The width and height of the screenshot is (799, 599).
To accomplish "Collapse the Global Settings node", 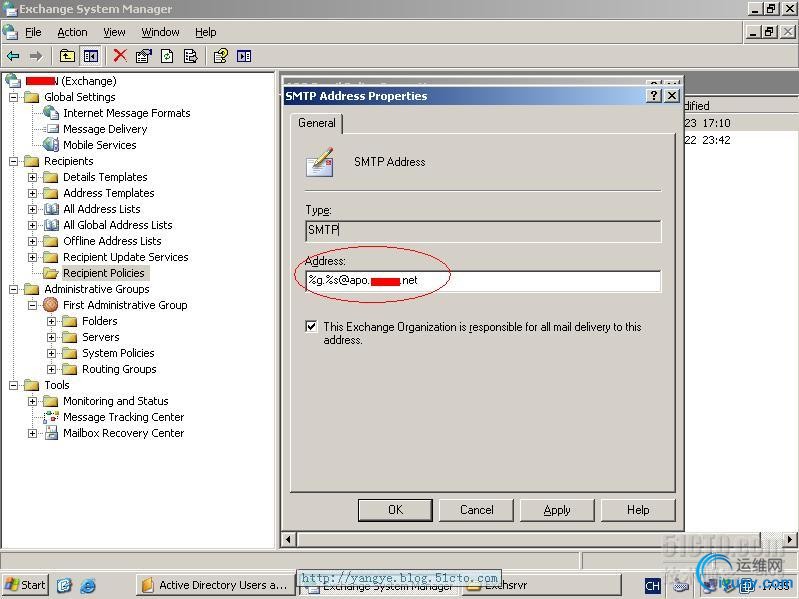I will click(14, 97).
